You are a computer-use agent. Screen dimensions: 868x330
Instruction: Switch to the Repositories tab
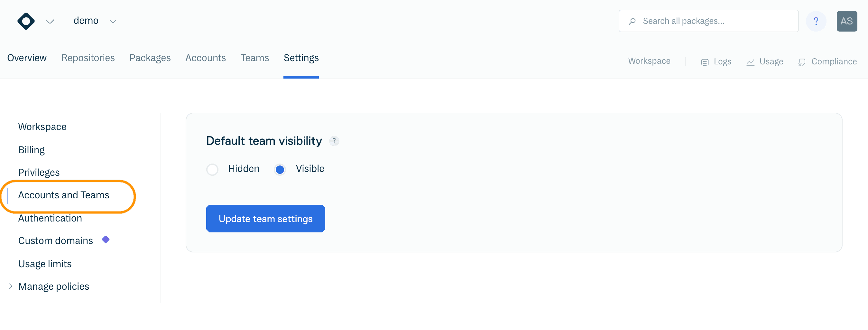tap(88, 58)
